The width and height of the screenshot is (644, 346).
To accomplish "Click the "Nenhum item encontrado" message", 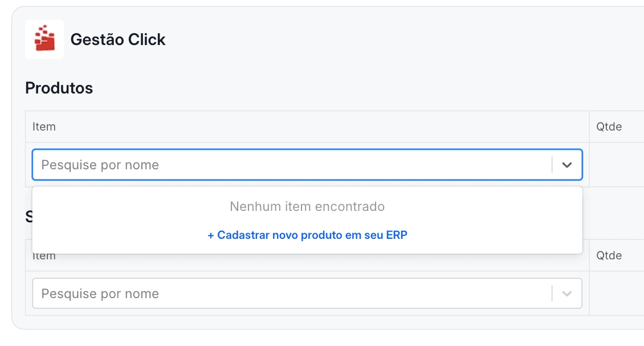I will coord(307,206).
